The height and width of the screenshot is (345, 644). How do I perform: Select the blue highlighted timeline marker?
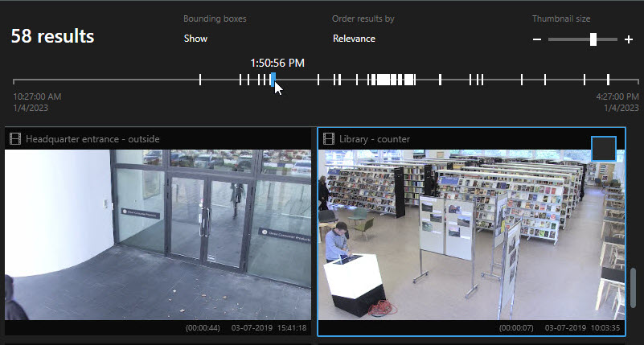click(x=273, y=79)
